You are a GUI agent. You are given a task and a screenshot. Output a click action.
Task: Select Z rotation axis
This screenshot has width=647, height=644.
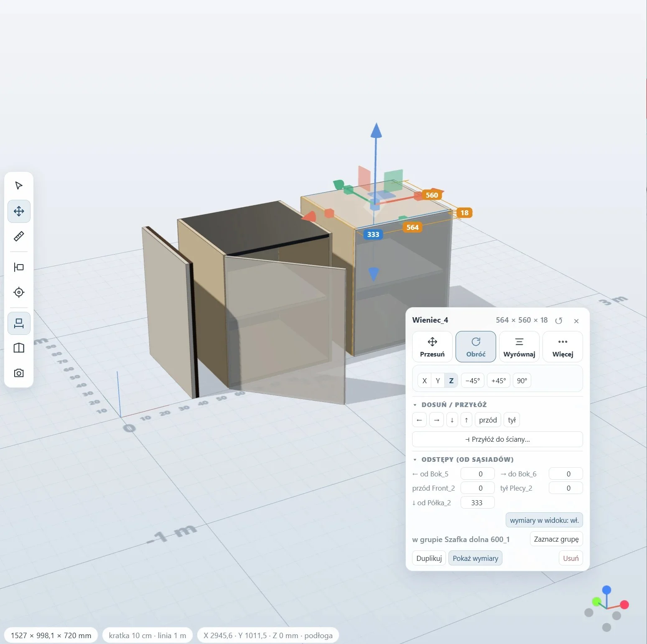(451, 381)
